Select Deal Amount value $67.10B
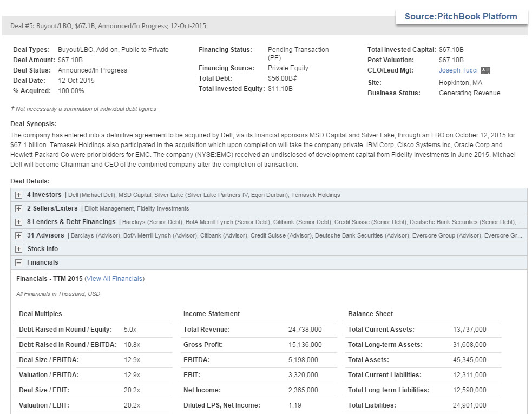This screenshot has height=414, width=532. pyautogui.click(x=70, y=60)
